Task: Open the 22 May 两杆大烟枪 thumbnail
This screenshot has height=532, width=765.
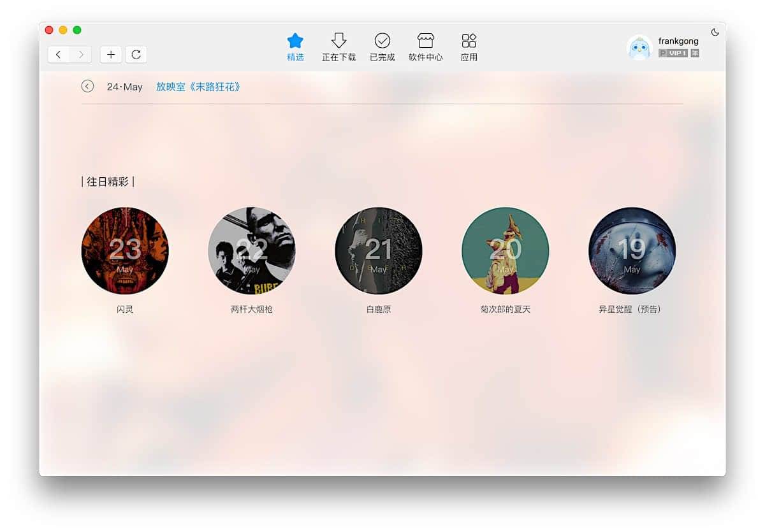Action: pyautogui.click(x=252, y=250)
